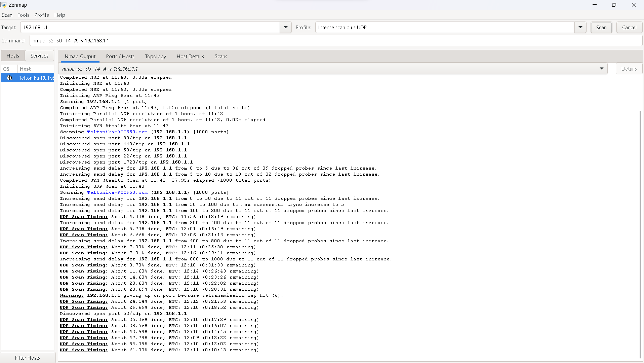Click UDP Scan Timing line showing 61.00% done

(159, 350)
